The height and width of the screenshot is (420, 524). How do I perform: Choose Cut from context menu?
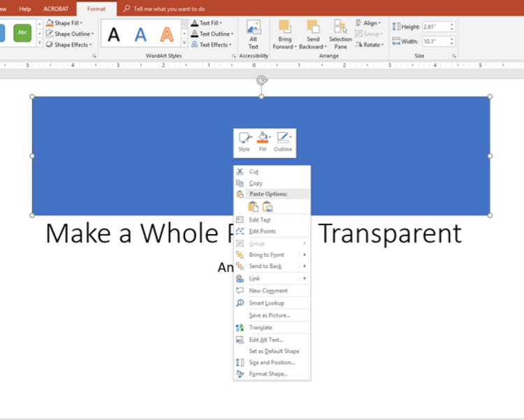pyautogui.click(x=272, y=171)
